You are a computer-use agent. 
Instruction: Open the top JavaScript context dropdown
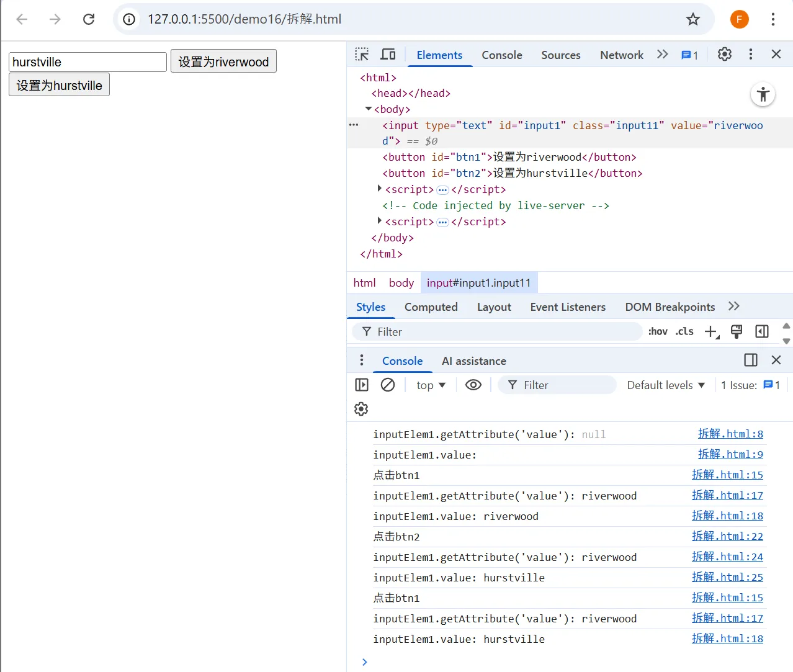click(431, 385)
